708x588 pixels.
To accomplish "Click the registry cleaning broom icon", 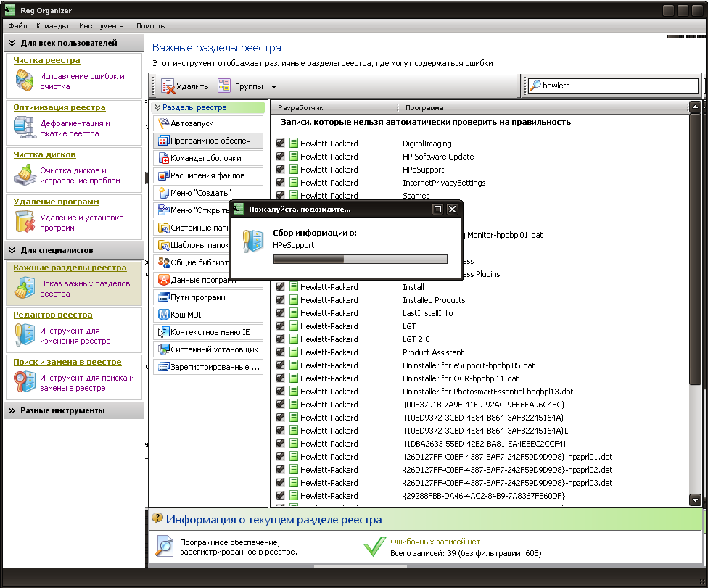I will point(25,80).
